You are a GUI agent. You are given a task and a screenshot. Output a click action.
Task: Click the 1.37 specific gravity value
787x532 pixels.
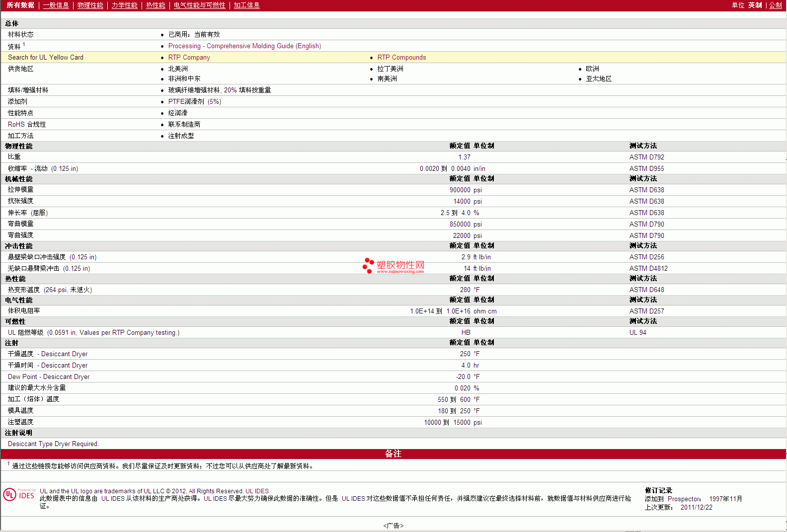tap(464, 157)
